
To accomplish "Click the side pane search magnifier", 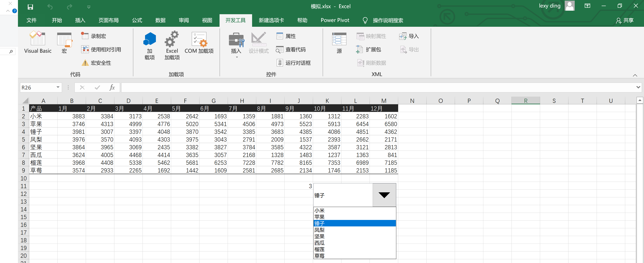I will click(11, 52).
